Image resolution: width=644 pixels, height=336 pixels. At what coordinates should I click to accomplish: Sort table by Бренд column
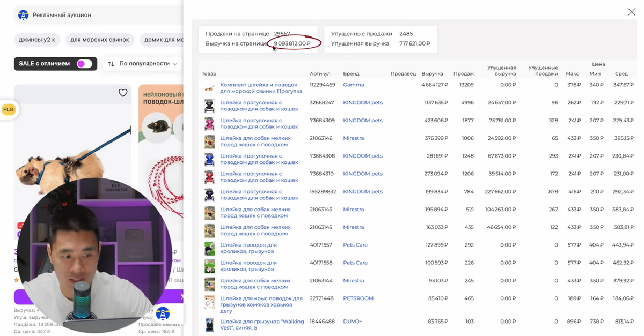(x=351, y=73)
